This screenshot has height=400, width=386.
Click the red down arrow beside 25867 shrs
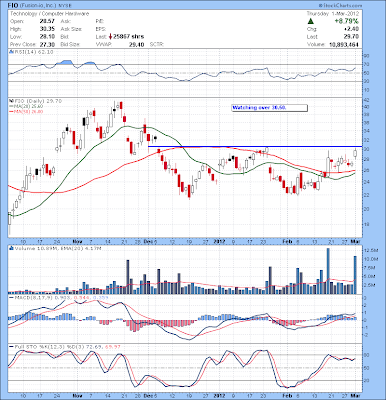pos(110,37)
